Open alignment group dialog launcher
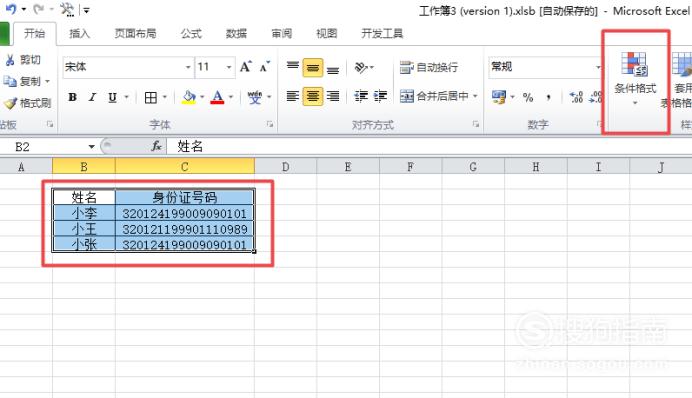692x398 pixels. click(476, 125)
